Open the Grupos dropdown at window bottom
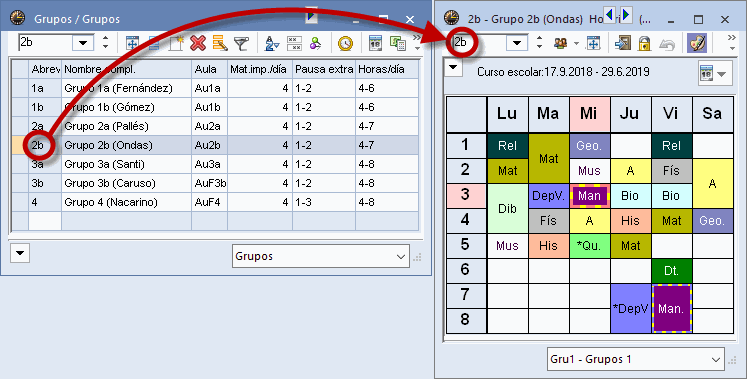747x379 pixels. click(321, 256)
